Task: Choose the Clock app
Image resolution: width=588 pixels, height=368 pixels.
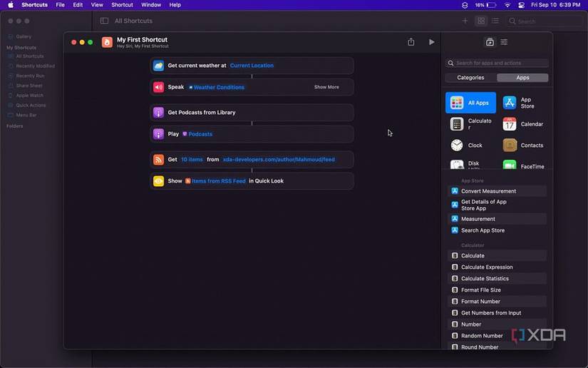Action: pos(470,145)
